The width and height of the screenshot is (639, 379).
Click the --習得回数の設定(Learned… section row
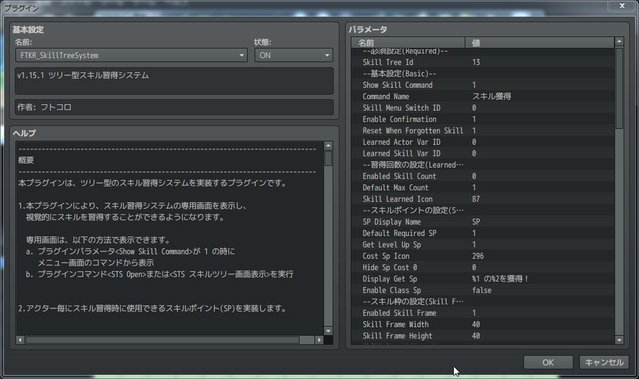(x=483, y=165)
